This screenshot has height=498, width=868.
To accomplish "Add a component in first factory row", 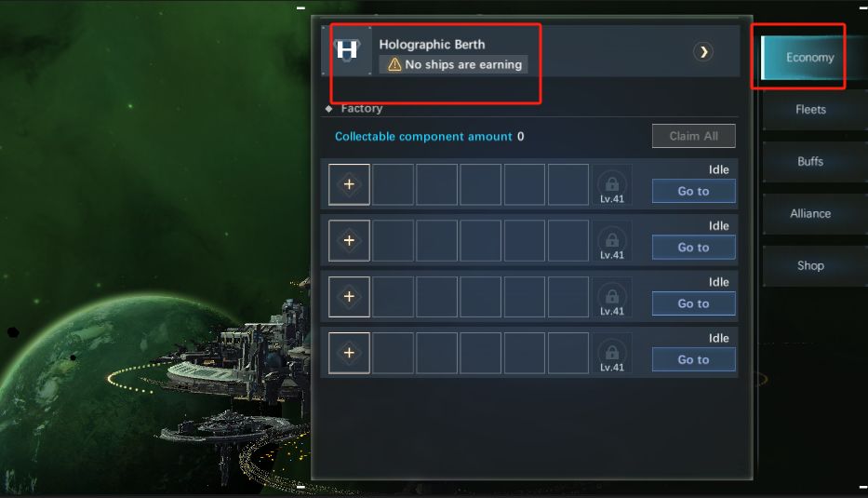I will click(349, 184).
